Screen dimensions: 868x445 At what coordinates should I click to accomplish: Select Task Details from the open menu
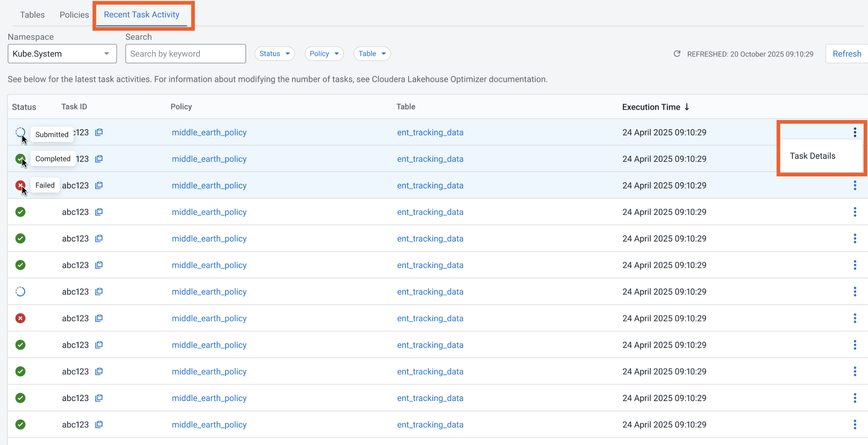(812, 156)
